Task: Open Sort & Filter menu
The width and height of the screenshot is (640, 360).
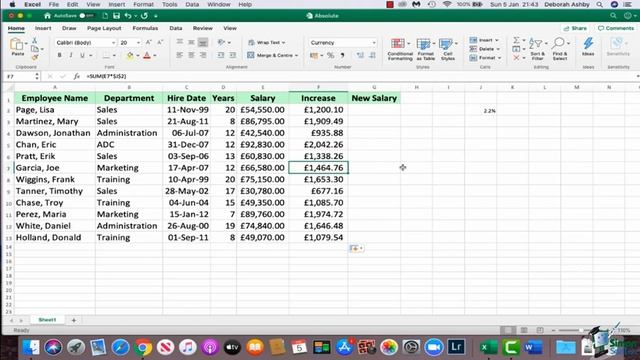Action: pos(538,49)
